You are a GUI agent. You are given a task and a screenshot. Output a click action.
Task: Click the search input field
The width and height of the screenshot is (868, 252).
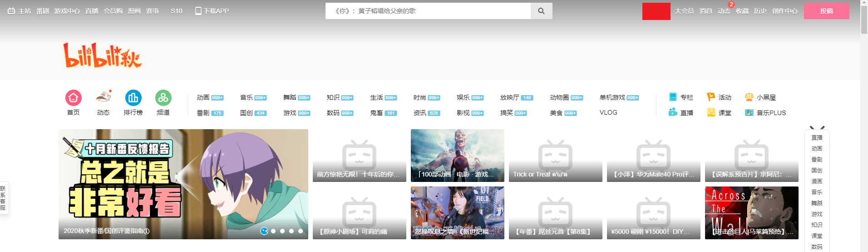[428, 11]
